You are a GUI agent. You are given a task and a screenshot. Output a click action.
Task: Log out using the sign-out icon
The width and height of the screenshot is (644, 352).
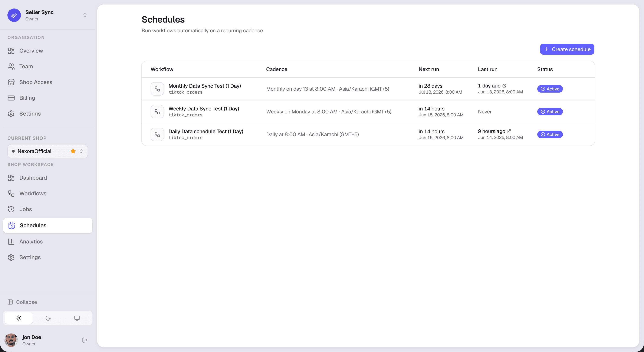pyautogui.click(x=85, y=340)
